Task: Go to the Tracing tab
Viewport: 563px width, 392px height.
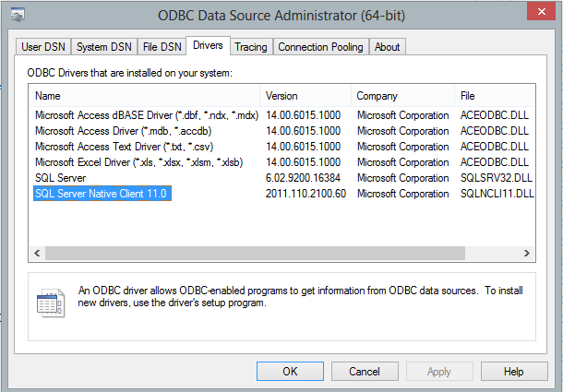Action: click(250, 47)
